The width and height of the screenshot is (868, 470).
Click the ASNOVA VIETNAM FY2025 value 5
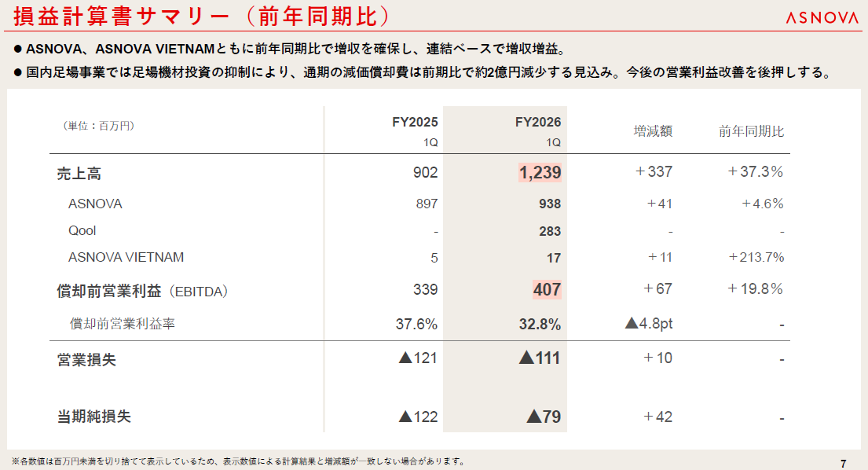tap(434, 258)
